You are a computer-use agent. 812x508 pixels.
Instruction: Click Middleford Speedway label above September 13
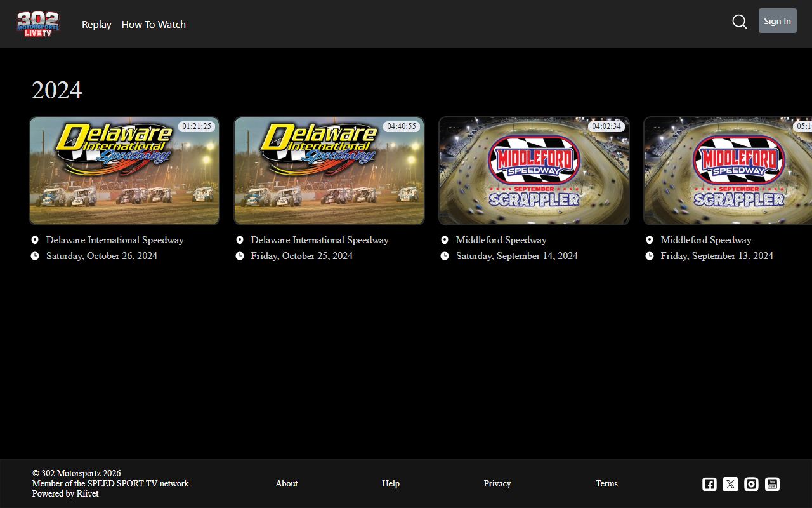[706, 240]
